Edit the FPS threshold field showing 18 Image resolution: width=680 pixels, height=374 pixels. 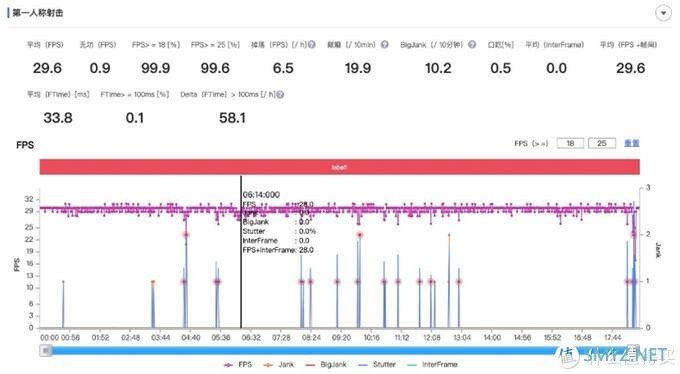pyautogui.click(x=570, y=143)
